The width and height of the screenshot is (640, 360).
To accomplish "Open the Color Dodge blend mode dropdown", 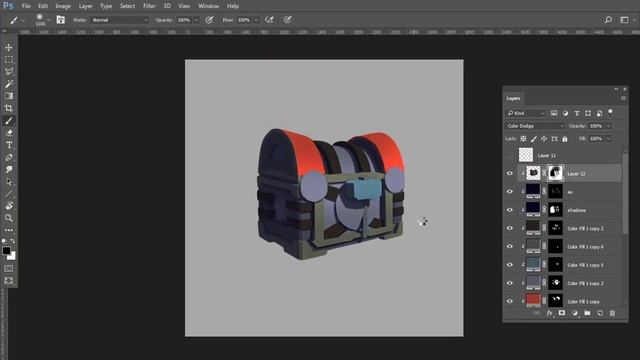I will 535,126.
